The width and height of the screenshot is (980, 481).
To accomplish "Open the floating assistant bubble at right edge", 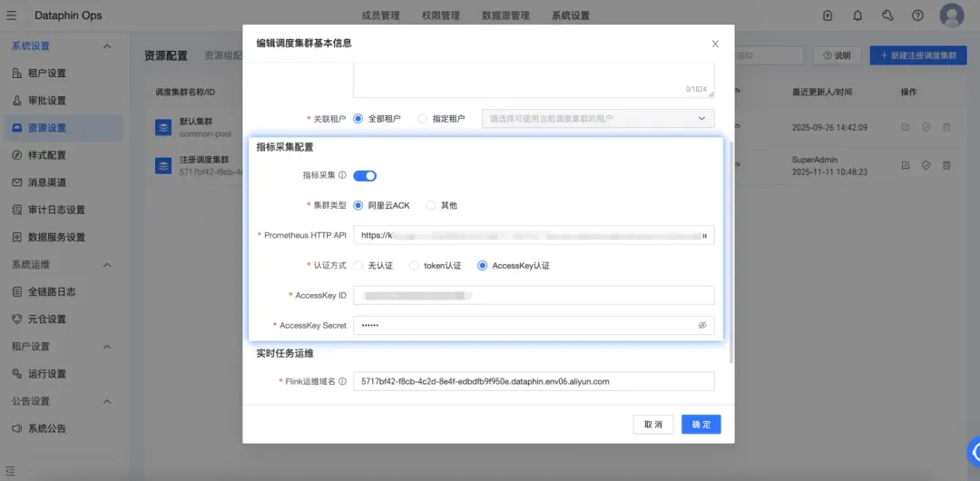I will click(974, 450).
